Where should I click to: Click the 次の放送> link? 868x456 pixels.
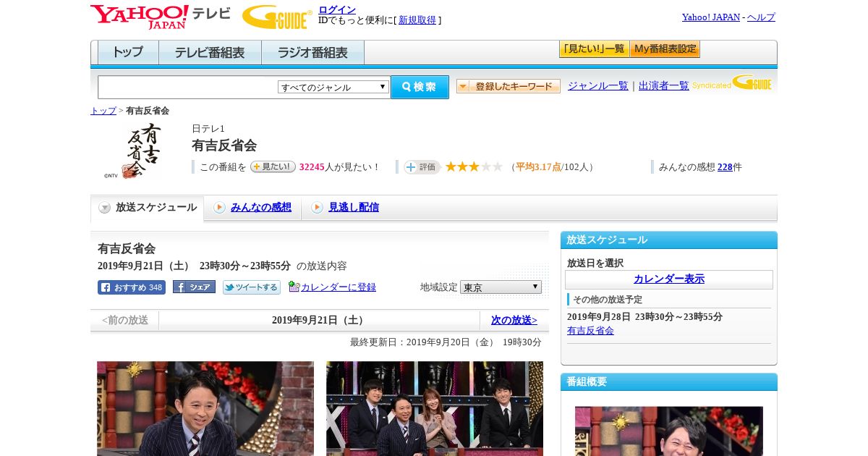click(x=514, y=320)
